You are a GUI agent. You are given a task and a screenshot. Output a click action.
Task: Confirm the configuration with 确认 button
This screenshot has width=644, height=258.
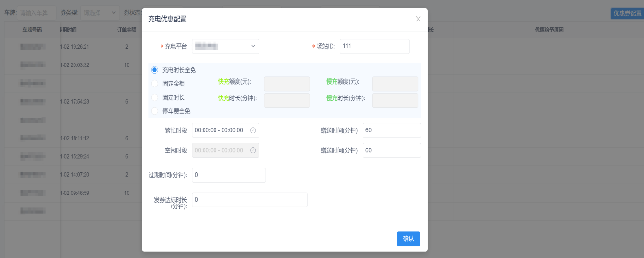(x=408, y=239)
